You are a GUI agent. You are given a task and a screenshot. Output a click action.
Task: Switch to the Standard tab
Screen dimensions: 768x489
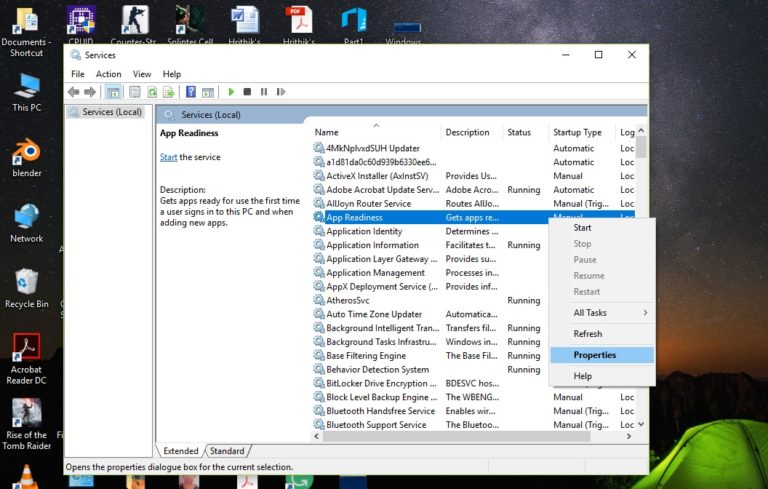(228, 451)
